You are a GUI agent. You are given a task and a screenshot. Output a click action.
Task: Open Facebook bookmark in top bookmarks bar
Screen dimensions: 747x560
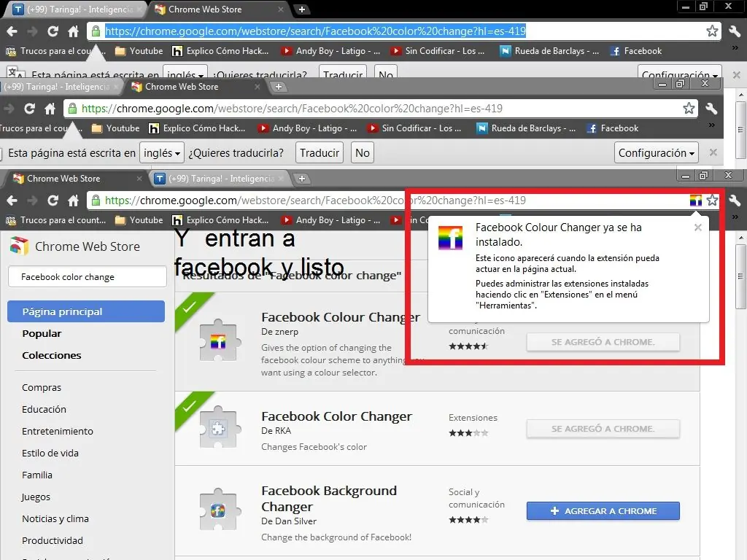(x=636, y=51)
